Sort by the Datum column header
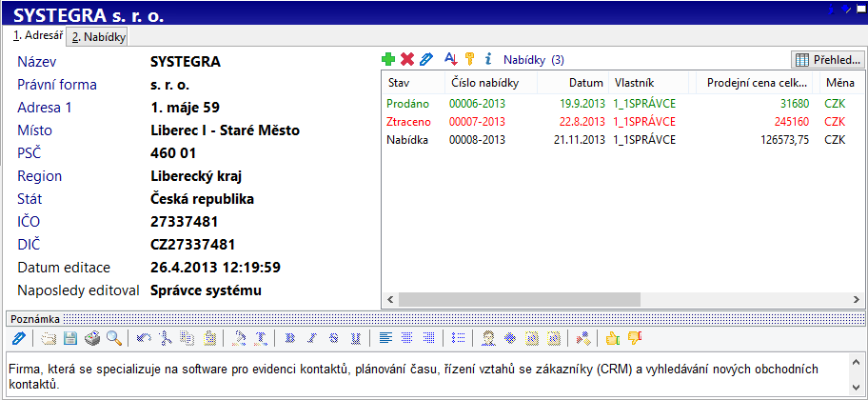The height and width of the screenshot is (400, 868). [573, 83]
